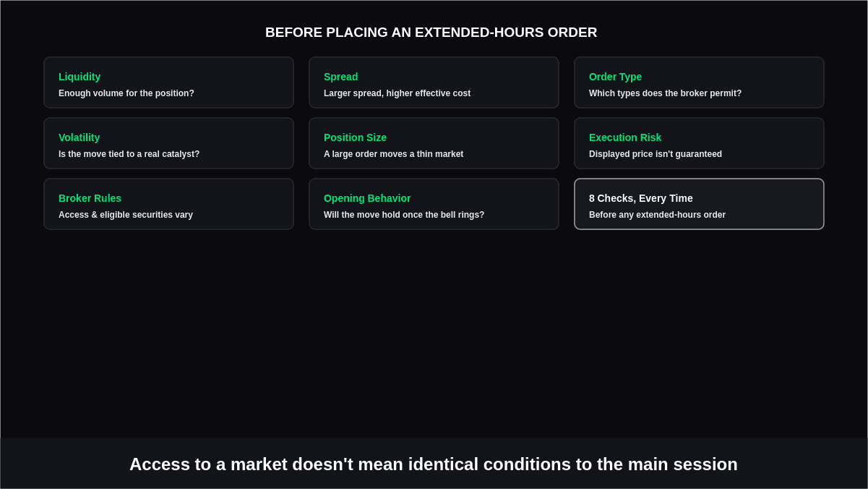Click 'Displayed price isn't guaranteed' text
Image resolution: width=868 pixels, height=489 pixels.
click(x=656, y=154)
